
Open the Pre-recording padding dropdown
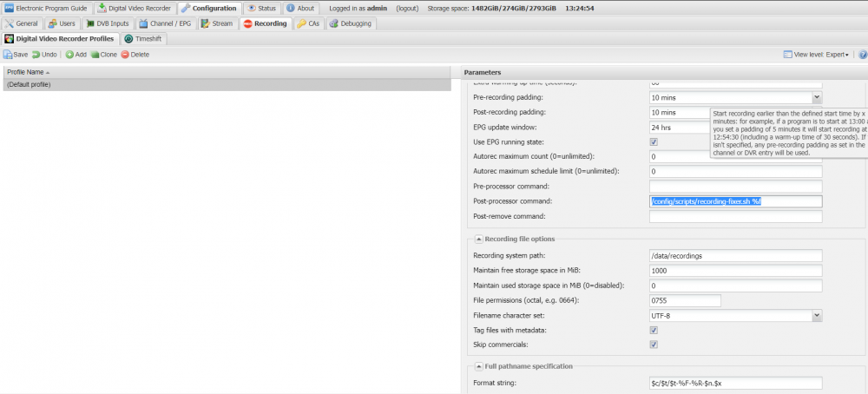pos(817,97)
